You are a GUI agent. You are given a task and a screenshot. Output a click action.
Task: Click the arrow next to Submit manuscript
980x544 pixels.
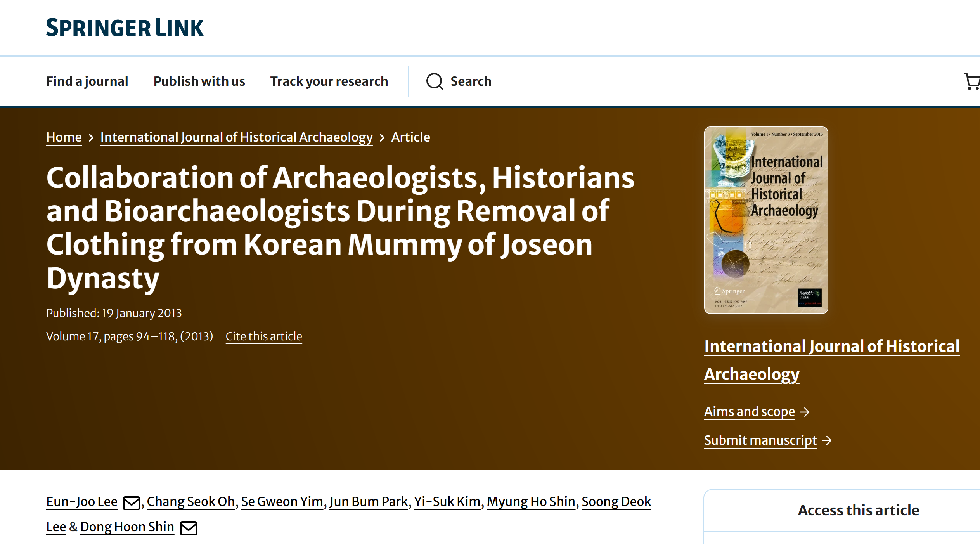[827, 440]
